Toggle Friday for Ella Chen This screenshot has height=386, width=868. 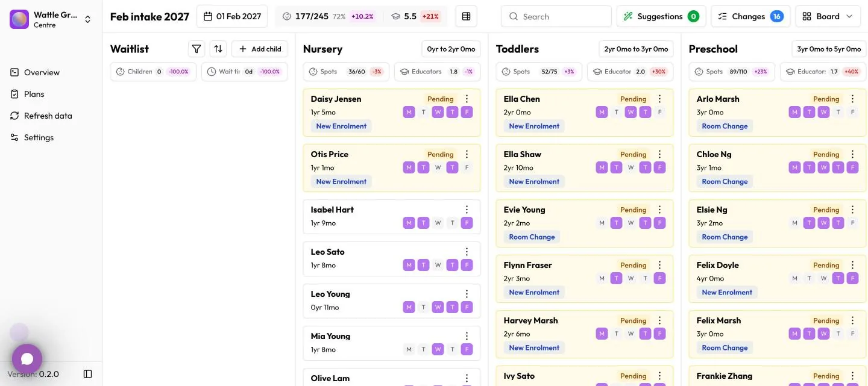[x=660, y=112]
